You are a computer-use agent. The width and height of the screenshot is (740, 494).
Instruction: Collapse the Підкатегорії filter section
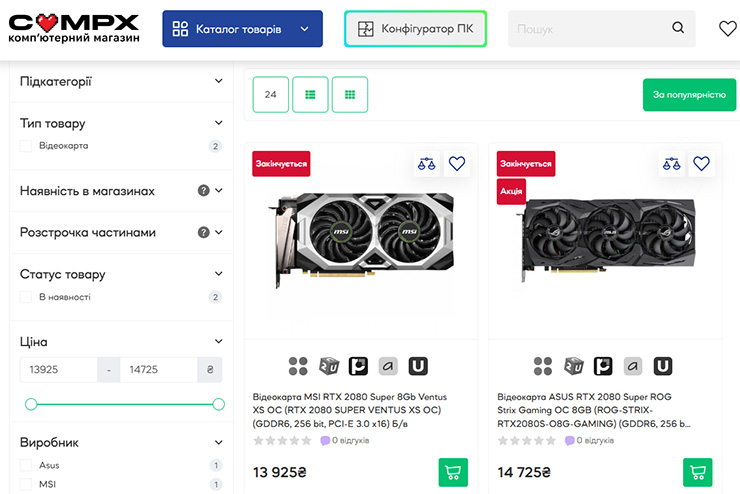click(218, 81)
